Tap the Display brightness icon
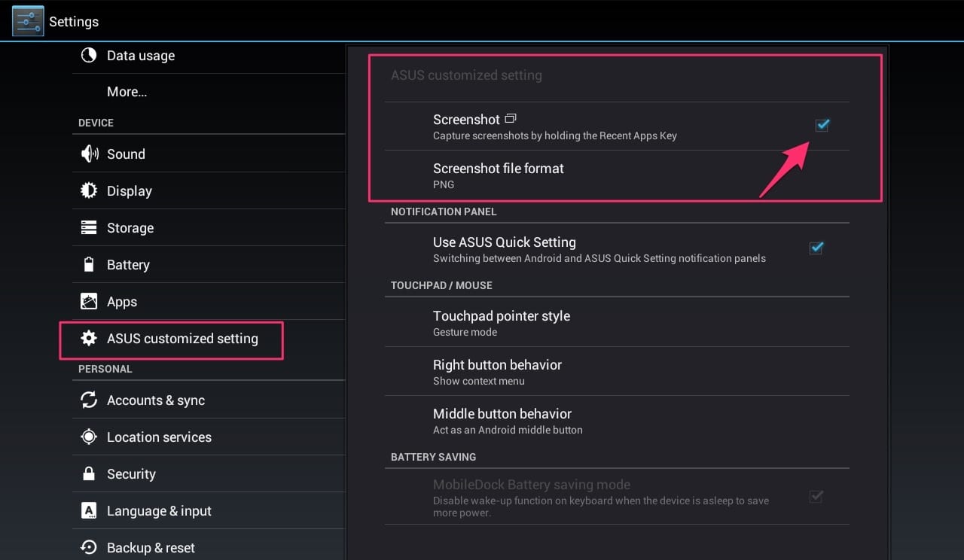 (x=89, y=190)
